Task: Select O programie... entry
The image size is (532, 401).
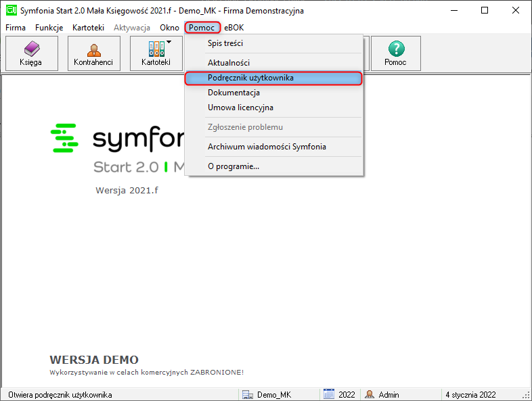Action: click(x=274, y=166)
